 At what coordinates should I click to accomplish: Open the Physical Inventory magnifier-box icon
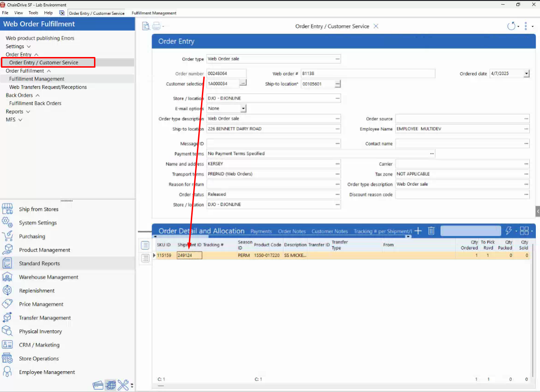pos(7,331)
